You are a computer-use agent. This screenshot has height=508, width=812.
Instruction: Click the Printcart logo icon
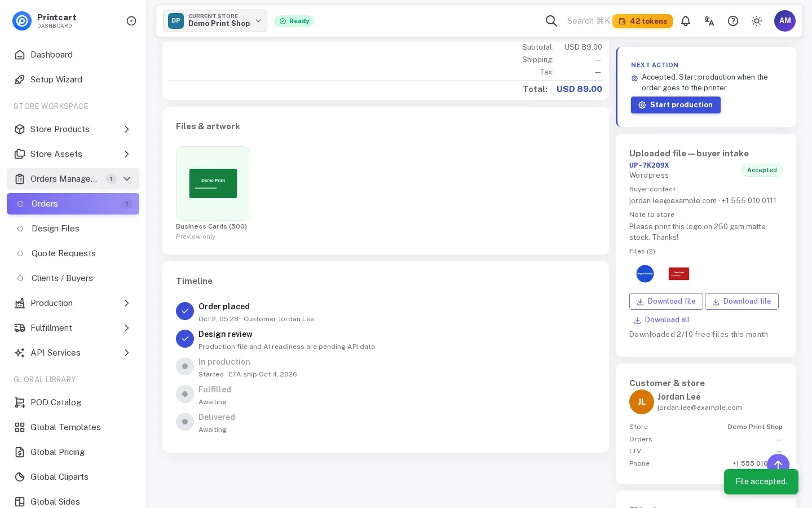click(x=22, y=21)
